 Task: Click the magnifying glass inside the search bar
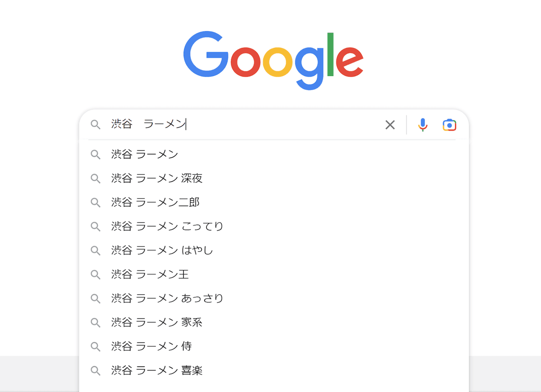click(x=96, y=125)
